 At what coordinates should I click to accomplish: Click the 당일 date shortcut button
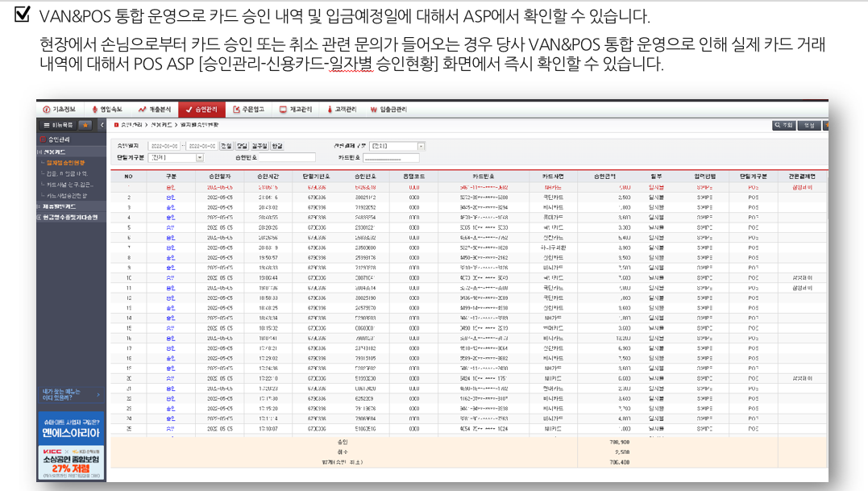click(241, 146)
